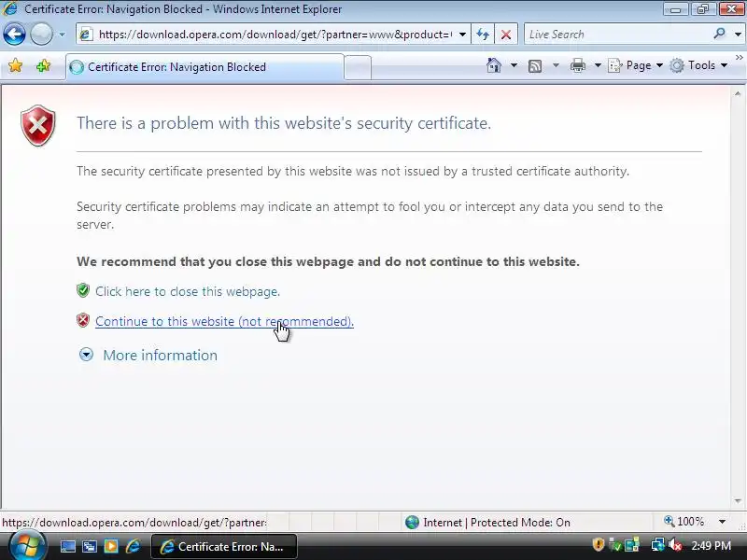Open the zoom level dropdown arrow
Viewport: 747px width, 560px height.
click(x=722, y=522)
